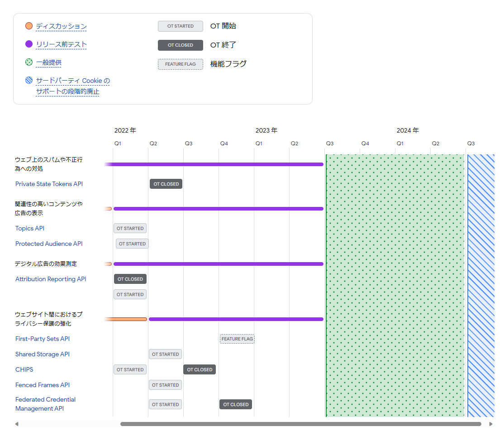
Task: Click the left scroll arrow of the timeline
Action: tap(17, 424)
